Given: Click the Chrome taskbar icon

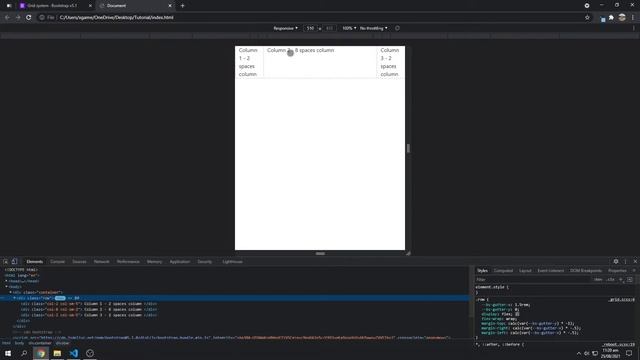Looking at the screenshot, I should click(x=41, y=353).
